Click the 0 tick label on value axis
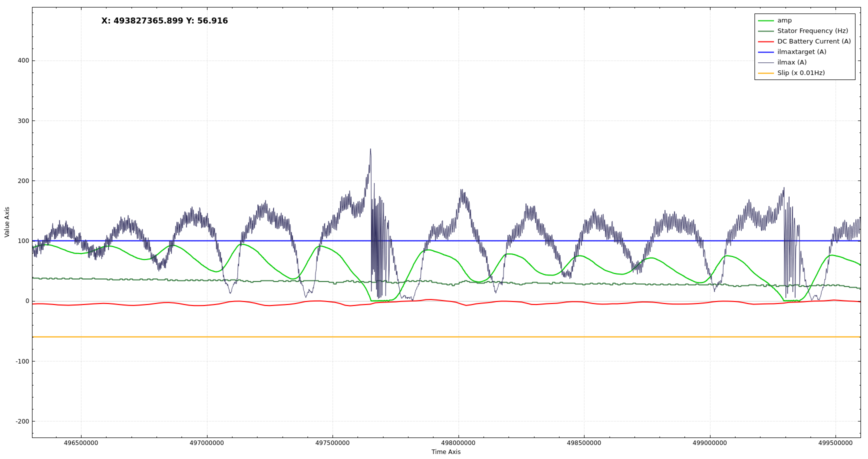This screenshot has width=868, height=459. [x=27, y=301]
